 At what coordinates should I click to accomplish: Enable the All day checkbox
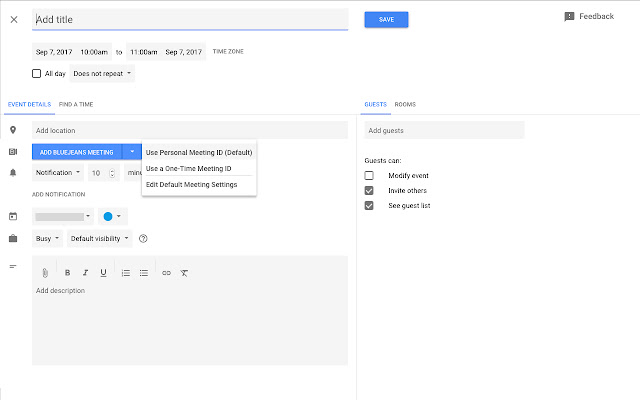pyautogui.click(x=37, y=73)
